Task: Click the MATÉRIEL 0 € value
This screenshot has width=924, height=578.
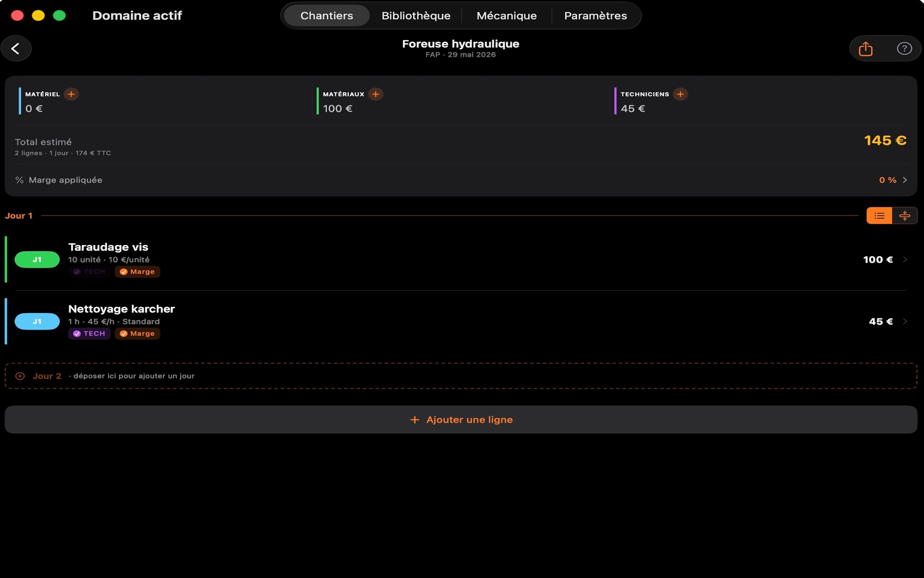Action: coord(34,109)
